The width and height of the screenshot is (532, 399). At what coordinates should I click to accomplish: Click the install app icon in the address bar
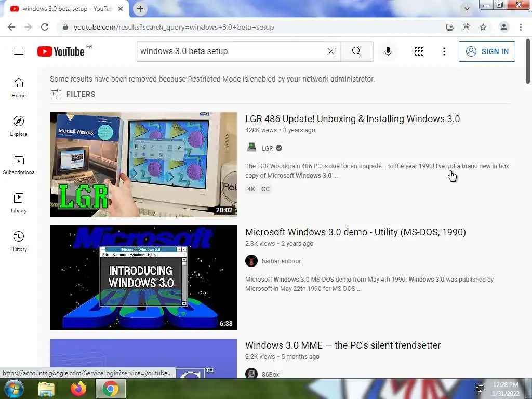coord(449,27)
